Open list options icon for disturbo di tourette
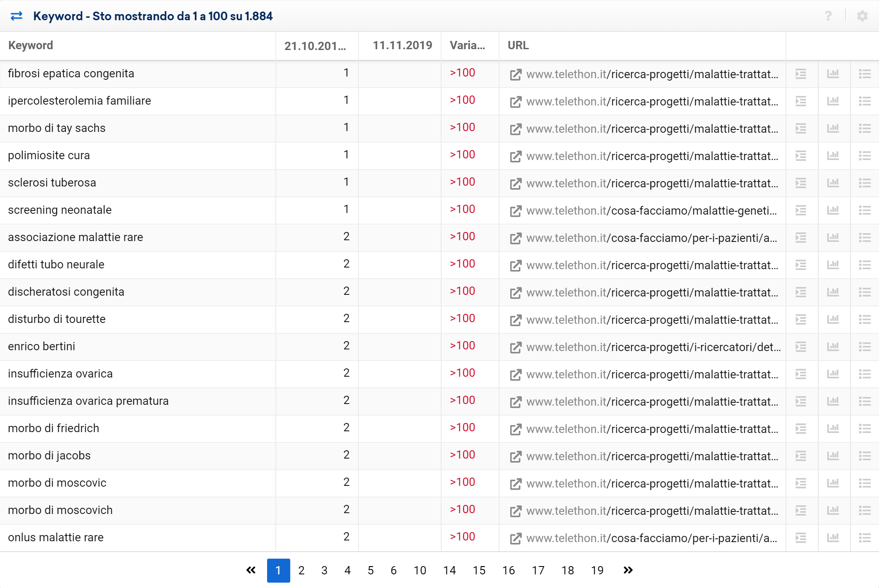Viewport: 879px width, 588px height. point(865,320)
